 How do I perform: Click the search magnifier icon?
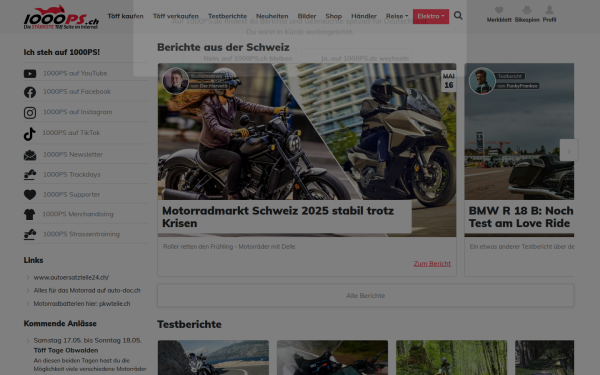(458, 16)
